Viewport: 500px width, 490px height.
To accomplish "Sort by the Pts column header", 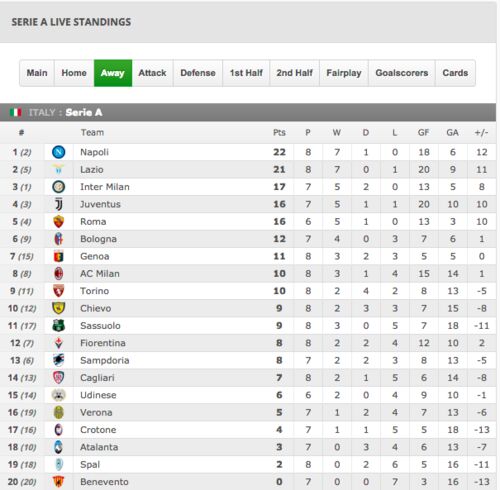I will point(279,133).
